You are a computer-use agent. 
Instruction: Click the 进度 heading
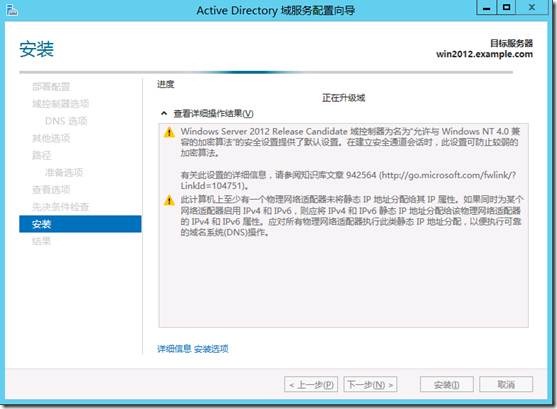click(166, 84)
